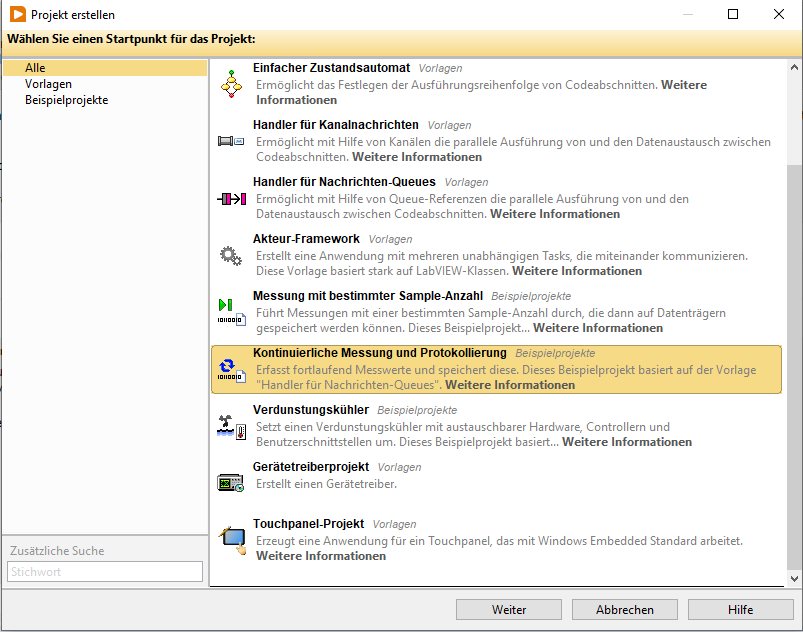Click the LabVIEW logo in the title bar

click(x=18, y=14)
